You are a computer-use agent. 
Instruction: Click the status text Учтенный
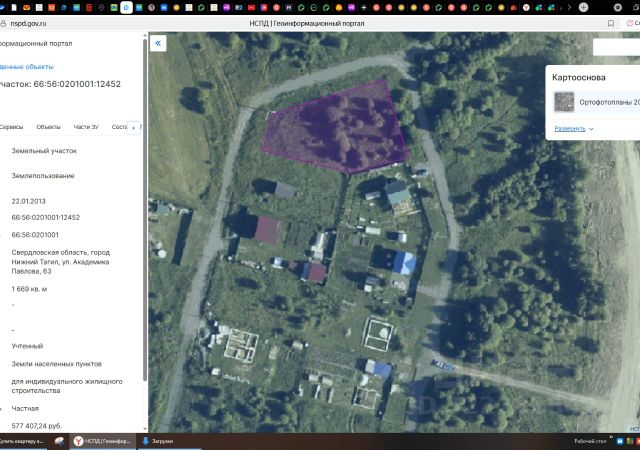coord(27,346)
